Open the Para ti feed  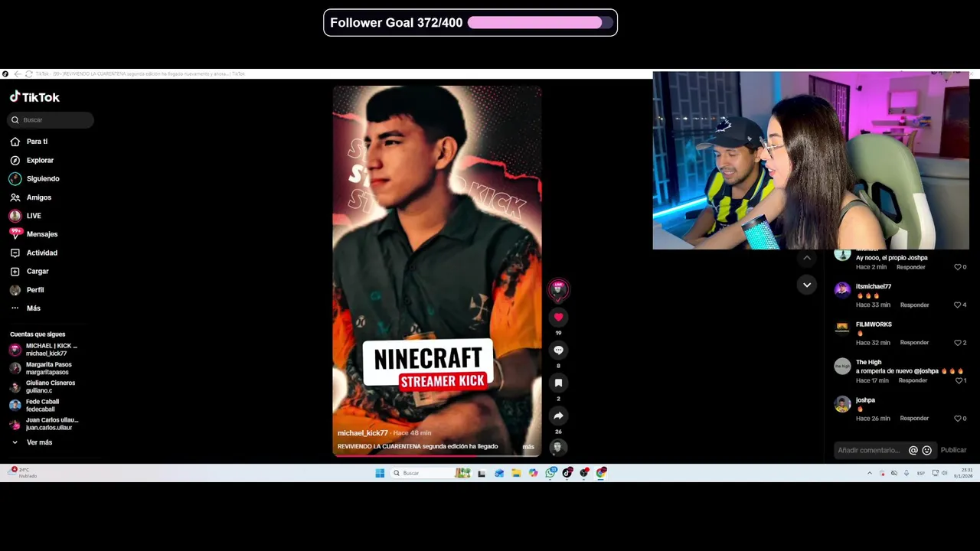coord(28,142)
